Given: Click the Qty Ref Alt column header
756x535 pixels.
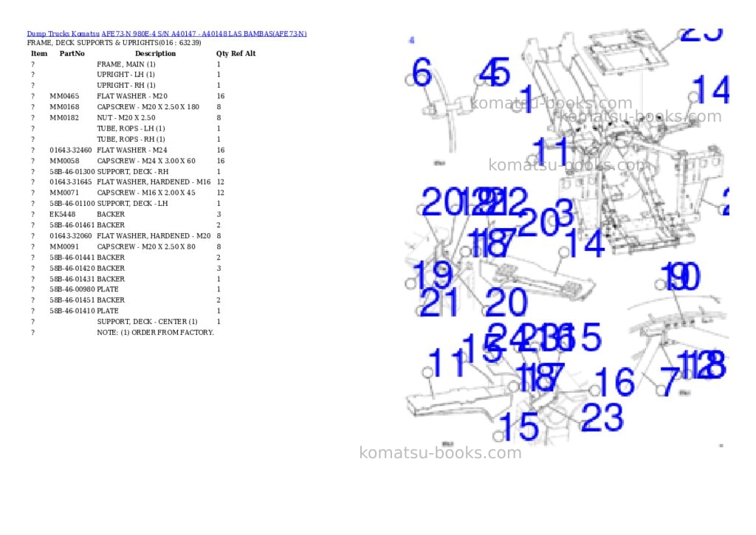Looking at the screenshot, I should pos(236,53).
